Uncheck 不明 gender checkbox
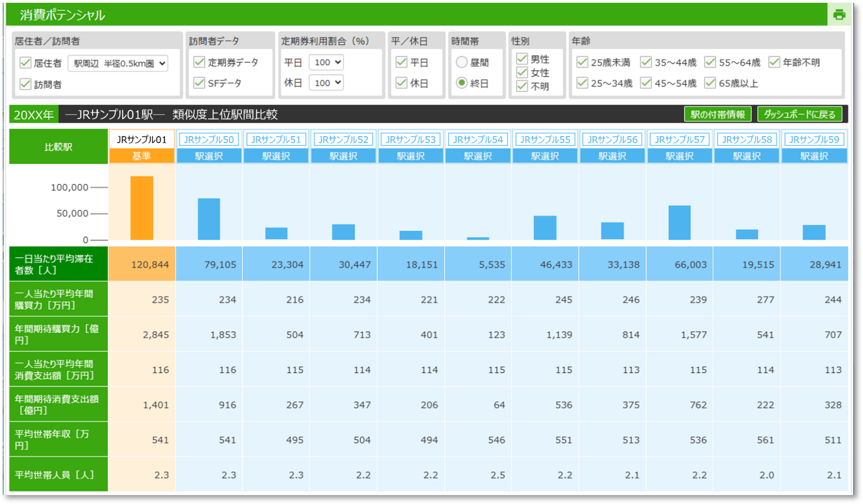 [522, 86]
